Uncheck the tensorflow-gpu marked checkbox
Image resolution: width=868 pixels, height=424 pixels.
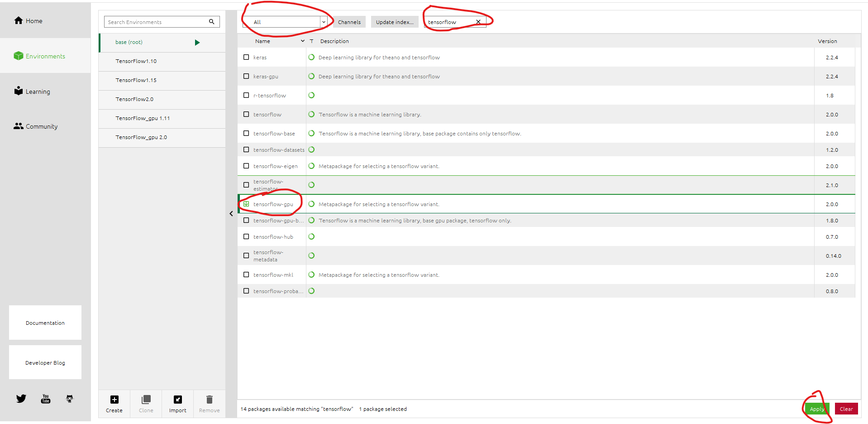(x=246, y=204)
